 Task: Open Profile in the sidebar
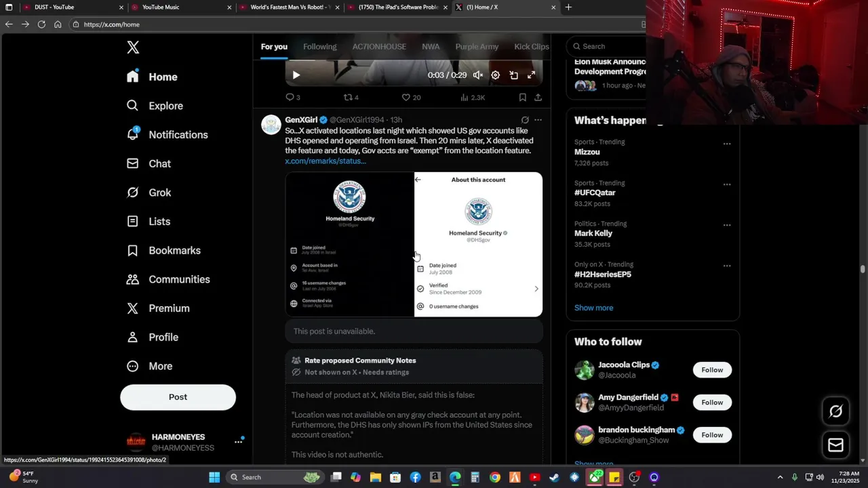point(153,337)
